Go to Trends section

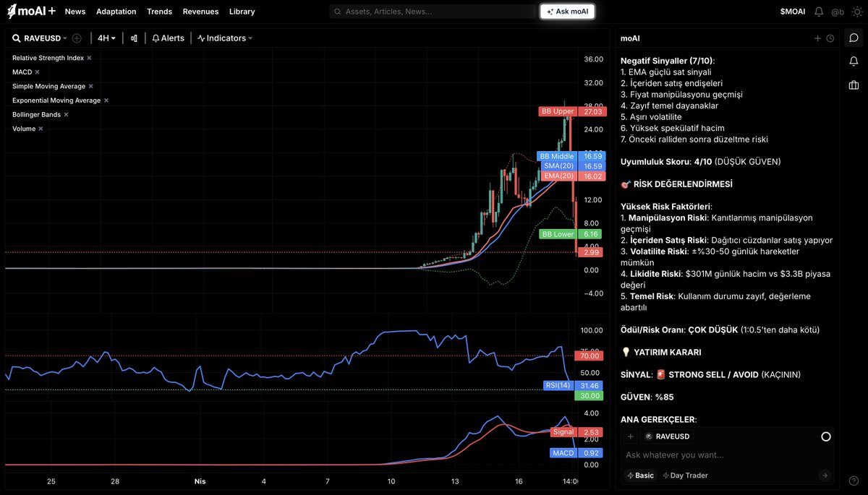tap(159, 12)
